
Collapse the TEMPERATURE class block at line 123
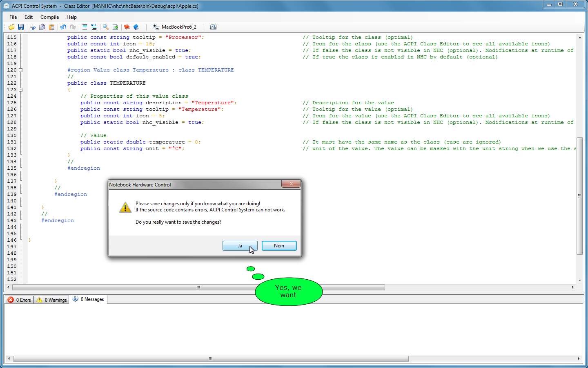tap(21, 90)
